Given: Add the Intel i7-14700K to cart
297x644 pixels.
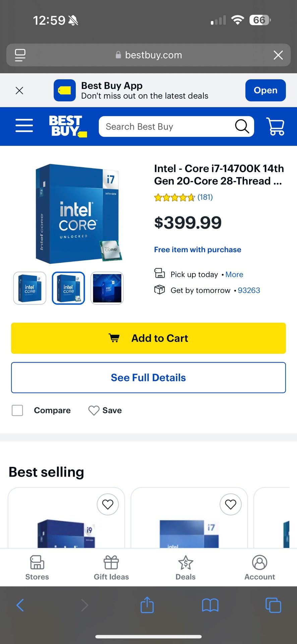Looking at the screenshot, I should [148, 338].
